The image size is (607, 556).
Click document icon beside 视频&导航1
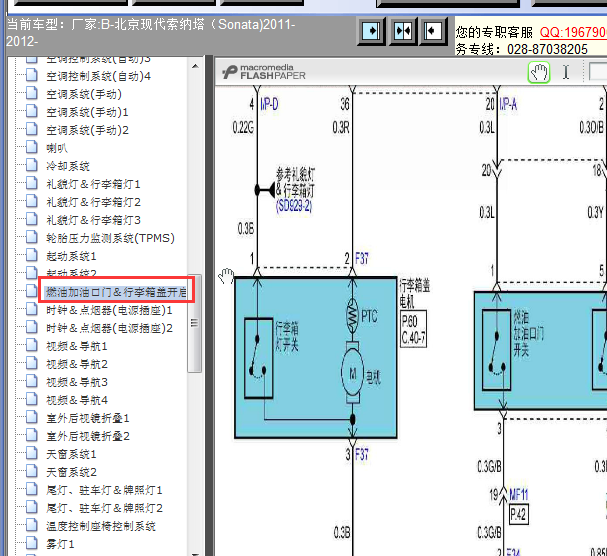point(31,345)
